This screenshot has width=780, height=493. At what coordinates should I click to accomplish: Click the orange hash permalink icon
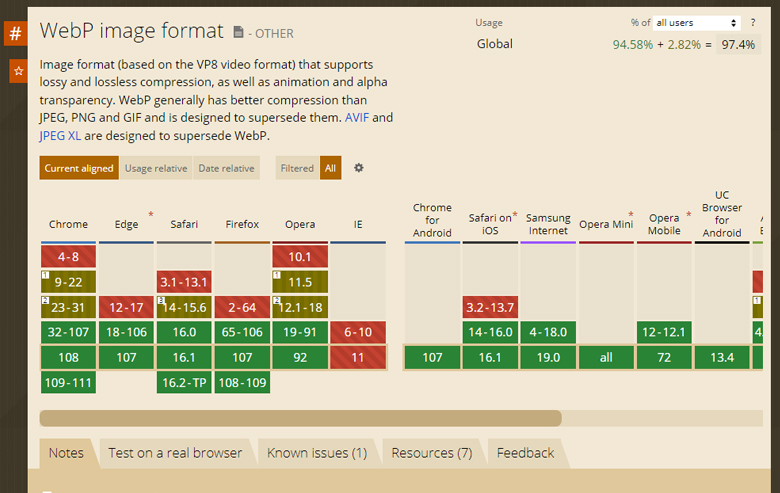tap(15, 33)
